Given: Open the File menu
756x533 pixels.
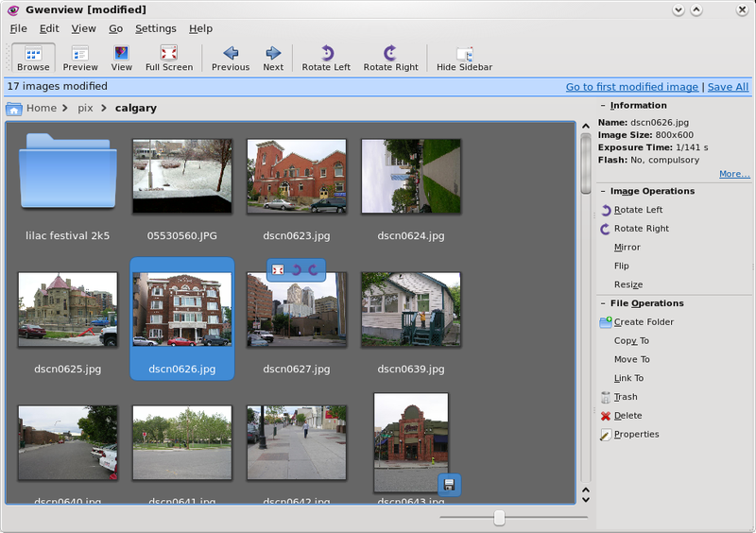Looking at the screenshot, I should tap(18, 29).
